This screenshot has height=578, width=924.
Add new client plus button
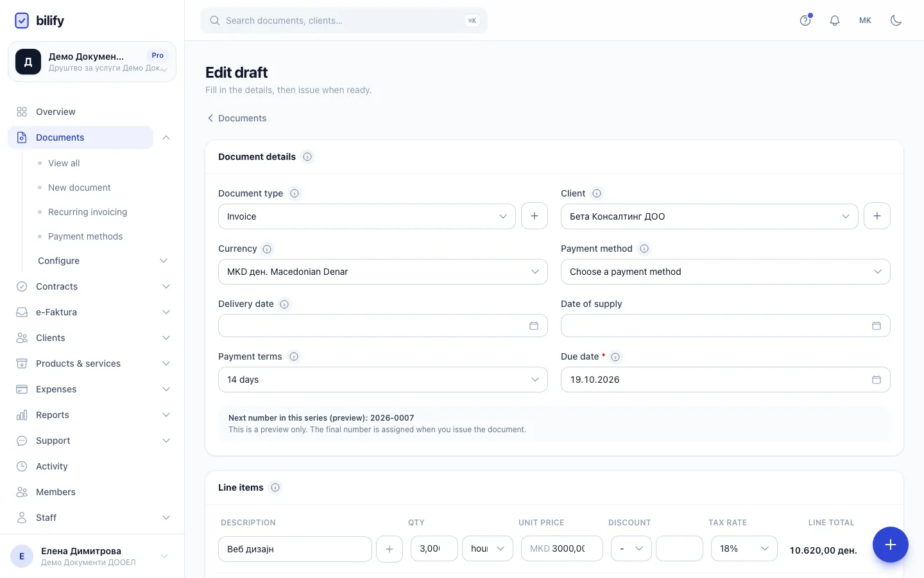click(877, 216)
